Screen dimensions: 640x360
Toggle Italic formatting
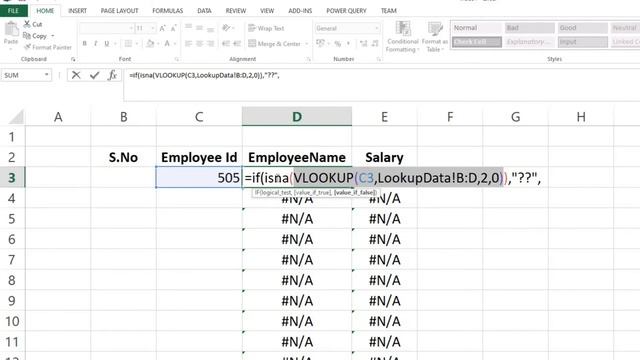pos(96,43)
